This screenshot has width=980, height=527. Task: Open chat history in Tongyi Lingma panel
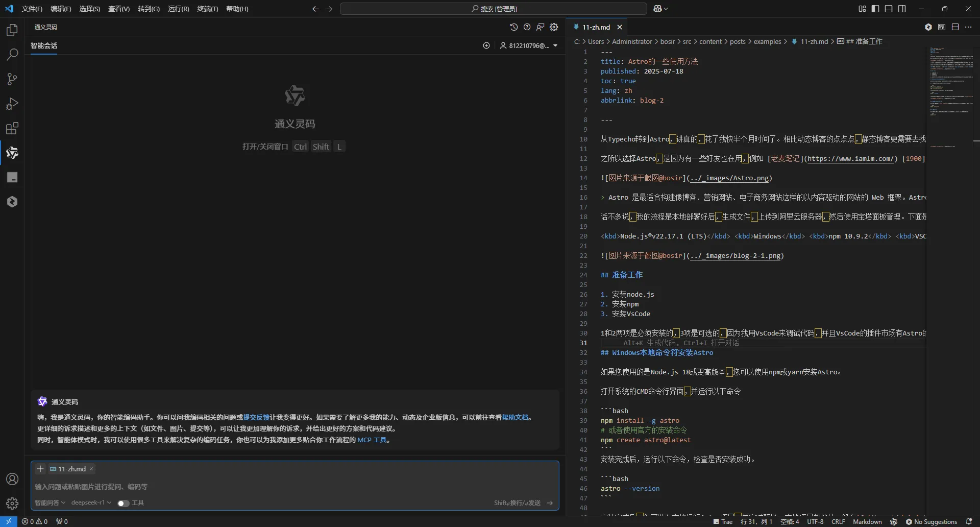[x=513, y=27]
